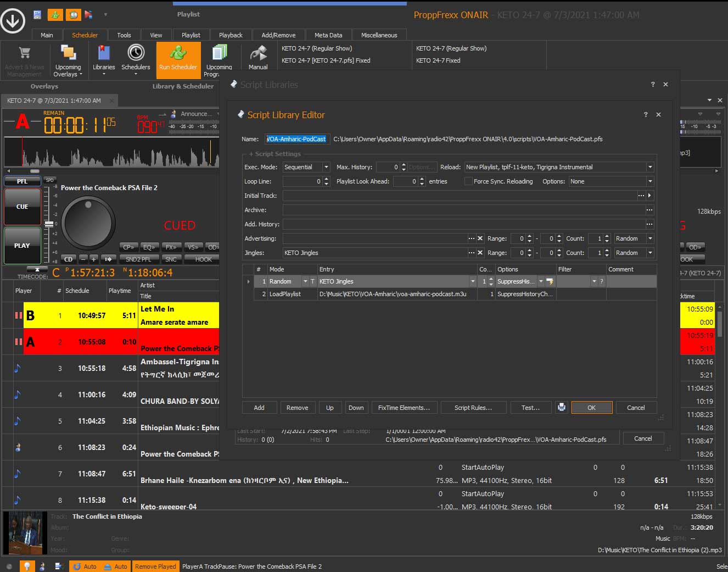
Task: Open the round application menu button
Action: tap(13, 21)
